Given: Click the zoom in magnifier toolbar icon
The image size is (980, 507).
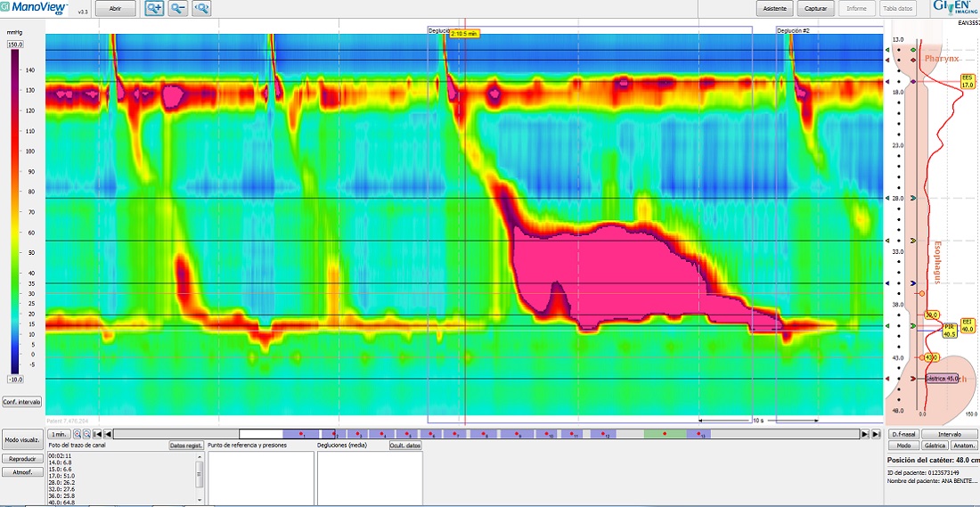Looking at the screenshot, I should coord(154,9).
